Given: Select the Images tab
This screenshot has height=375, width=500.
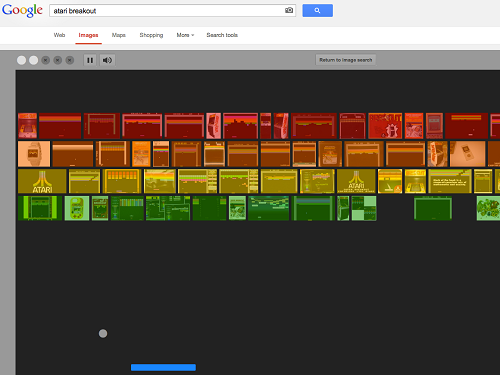Looking at the screenshot, I should [88, 35].
